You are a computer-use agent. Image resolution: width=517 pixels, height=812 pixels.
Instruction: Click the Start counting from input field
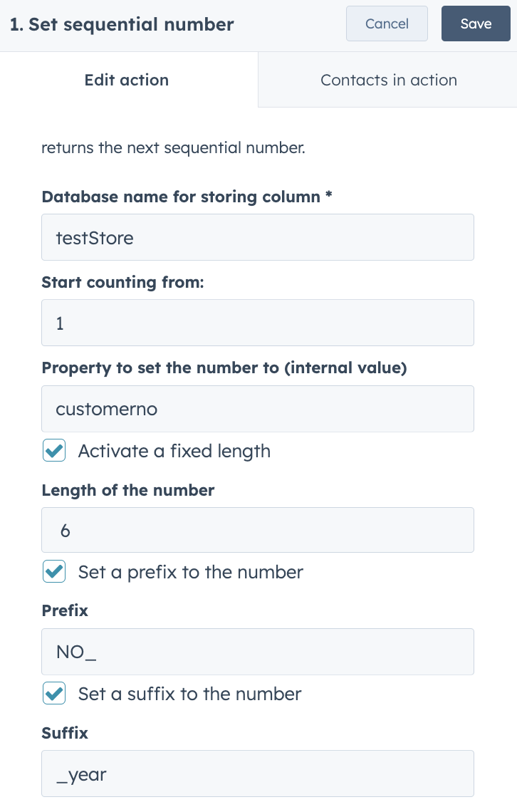[x=257, y=323]
